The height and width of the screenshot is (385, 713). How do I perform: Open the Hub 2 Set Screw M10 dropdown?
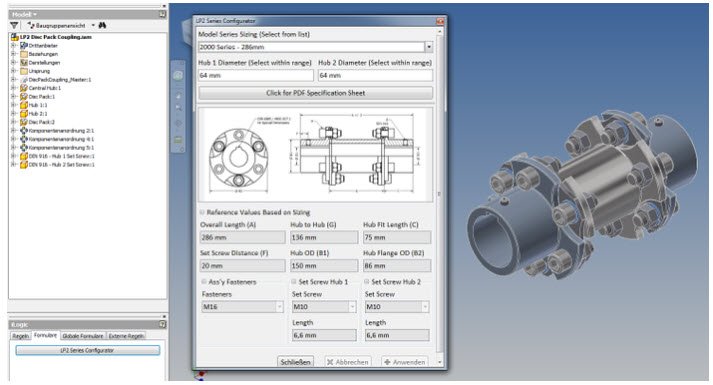[425, 307]
